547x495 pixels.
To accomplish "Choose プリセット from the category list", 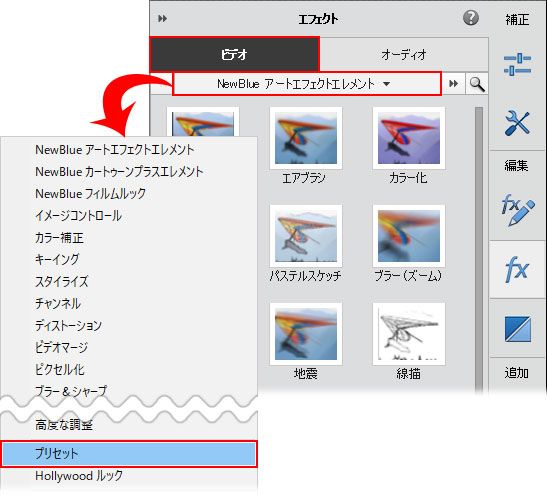I will click(129, 453).
